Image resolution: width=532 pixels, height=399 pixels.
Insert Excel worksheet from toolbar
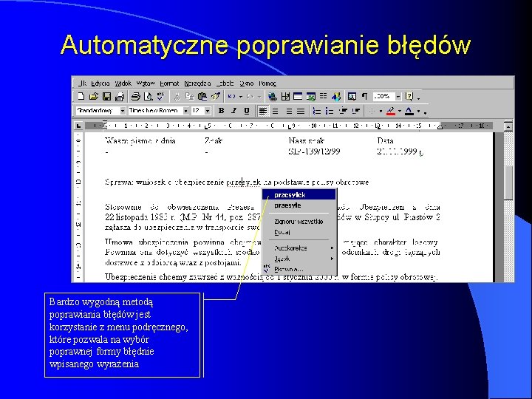click(x=311, y=97)
